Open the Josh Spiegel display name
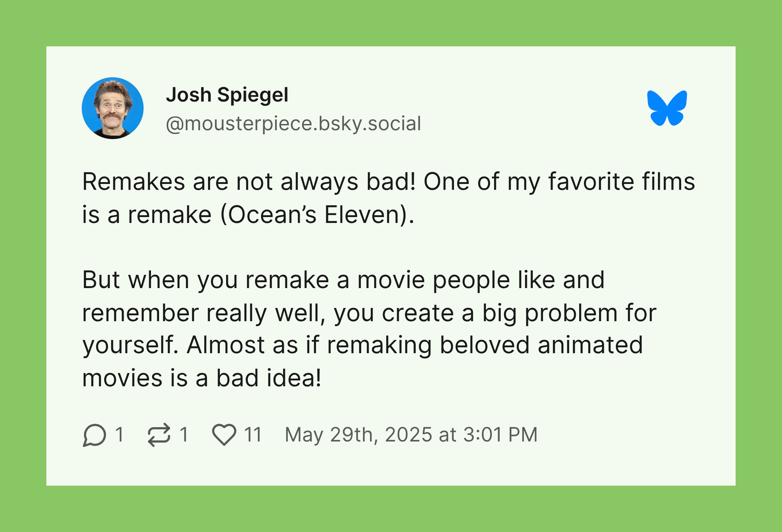This screenshot has height=532, width=782. click(227, 95)
